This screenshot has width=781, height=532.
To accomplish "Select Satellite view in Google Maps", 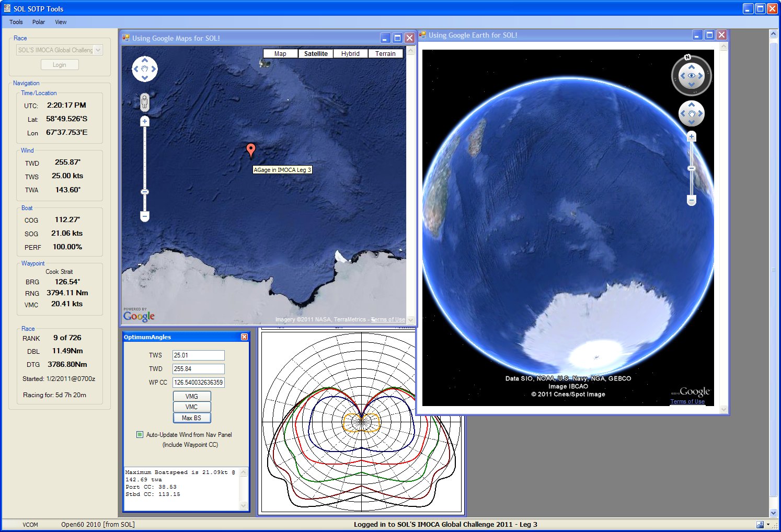I will click(x=316, y=54).
